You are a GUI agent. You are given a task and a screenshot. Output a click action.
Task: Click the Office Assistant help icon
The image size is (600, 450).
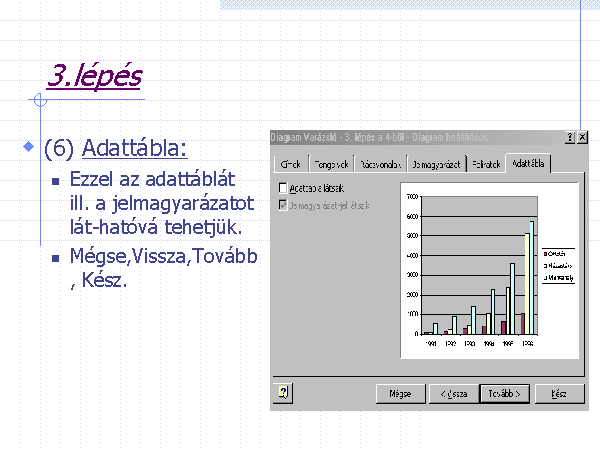coord(285,393)
